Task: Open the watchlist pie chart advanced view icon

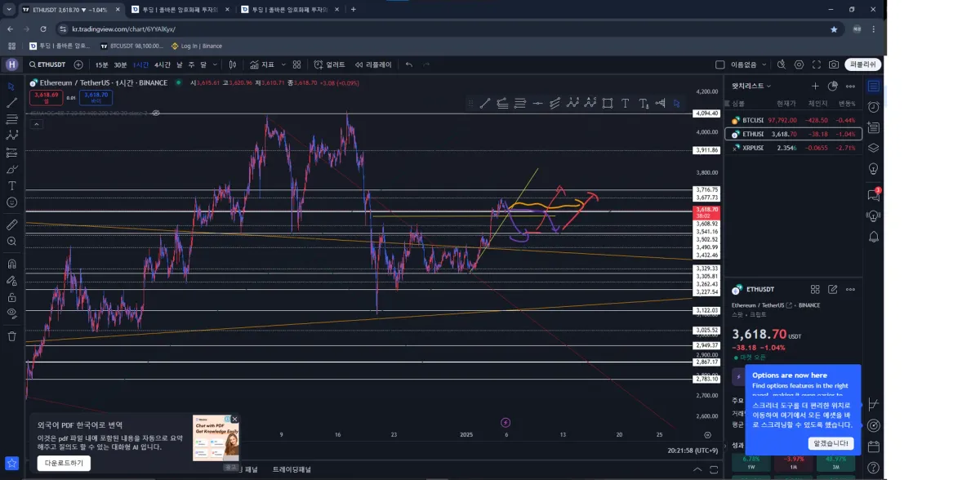Action: point(832,86)
